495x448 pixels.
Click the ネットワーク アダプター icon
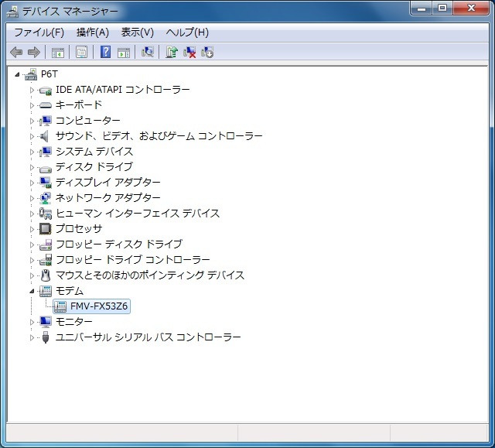46,198
